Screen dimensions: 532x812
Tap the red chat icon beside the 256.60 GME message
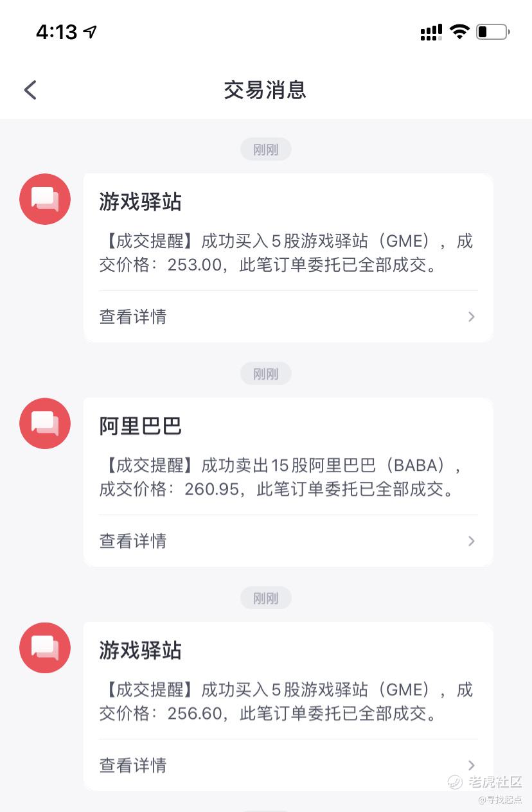click(45, 648)
